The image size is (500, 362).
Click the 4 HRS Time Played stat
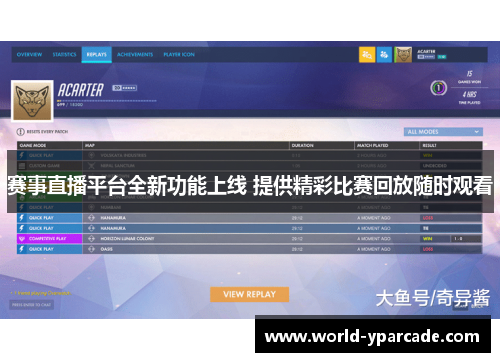tap(469, 97)
